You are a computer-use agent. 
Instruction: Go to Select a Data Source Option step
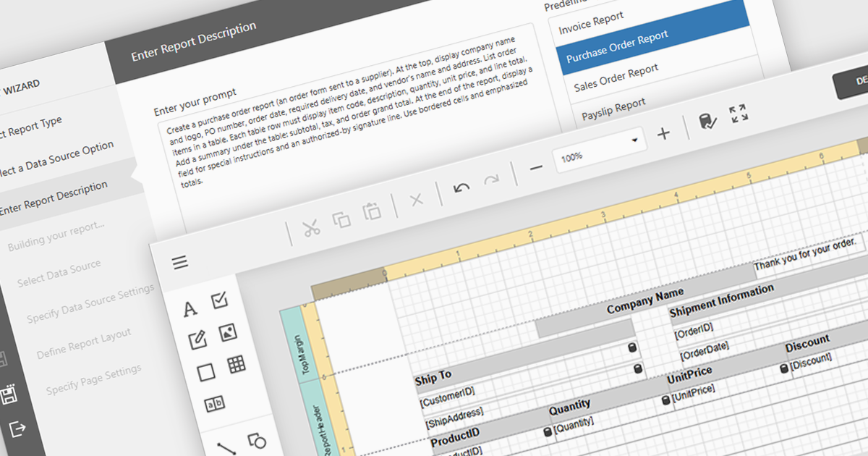tap(56, 159)
